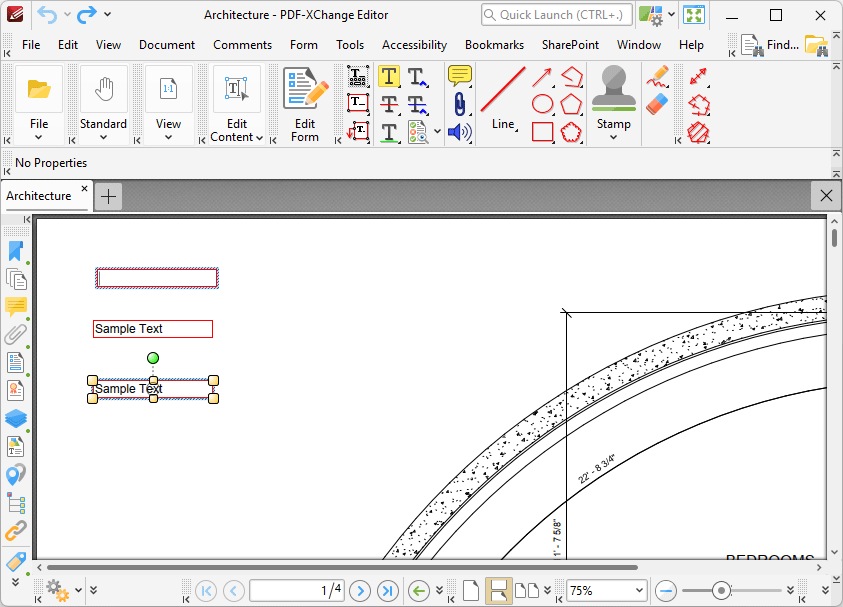Select the File Attachment paperclip tool
Screen dimensions: 843x607
(460, 104)
